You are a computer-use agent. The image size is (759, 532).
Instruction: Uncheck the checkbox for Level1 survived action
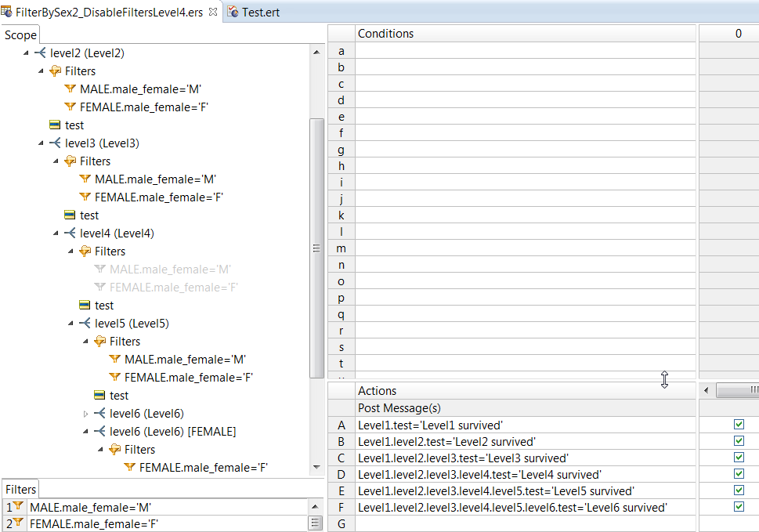[739, 425]
